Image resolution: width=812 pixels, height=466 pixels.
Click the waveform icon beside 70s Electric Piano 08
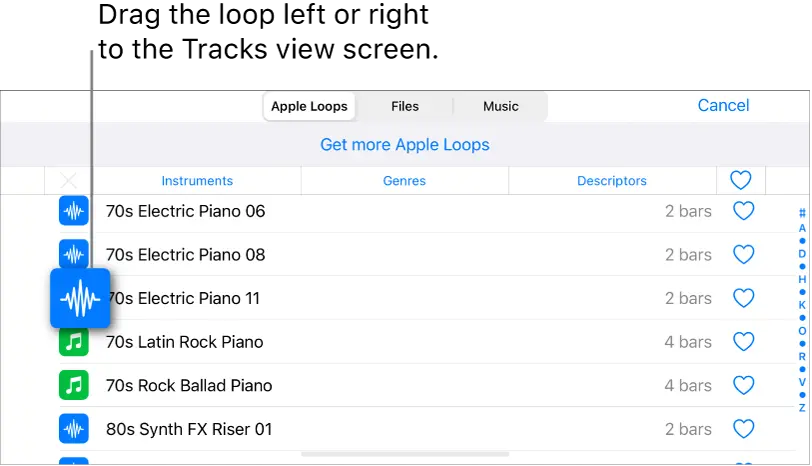[74, 254]
